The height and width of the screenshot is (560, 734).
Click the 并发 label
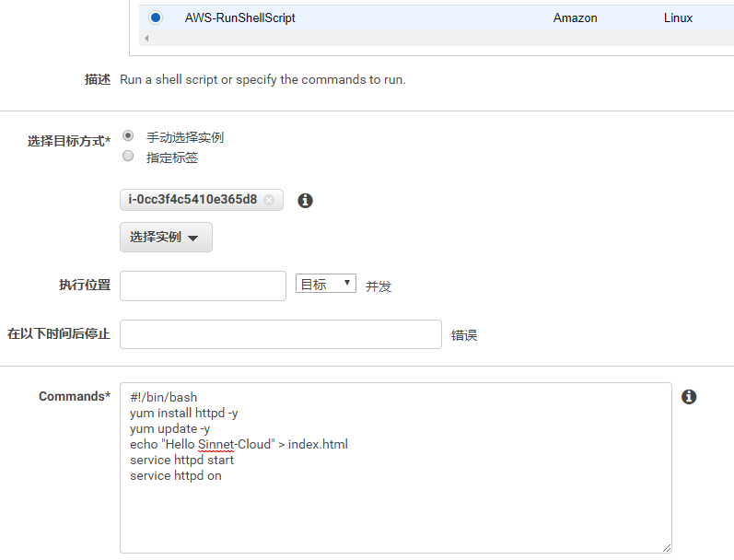379,286
